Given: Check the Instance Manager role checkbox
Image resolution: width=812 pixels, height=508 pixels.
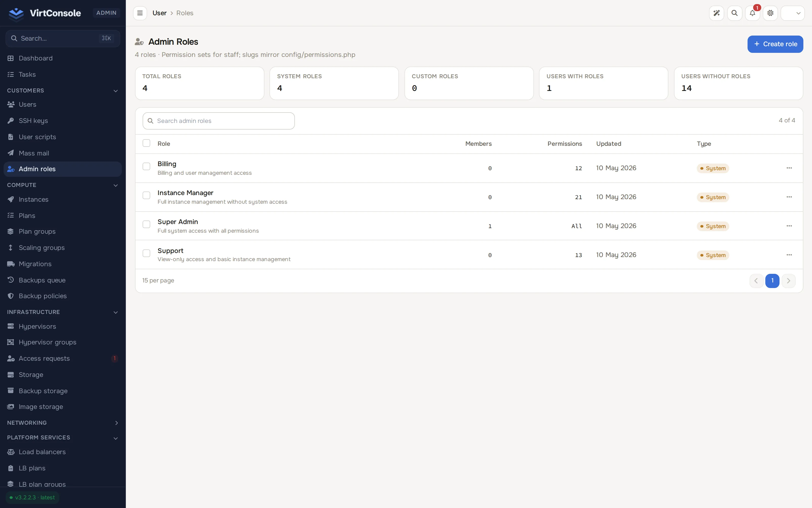Looking at the screenshot, I should [x=146, y=195].
